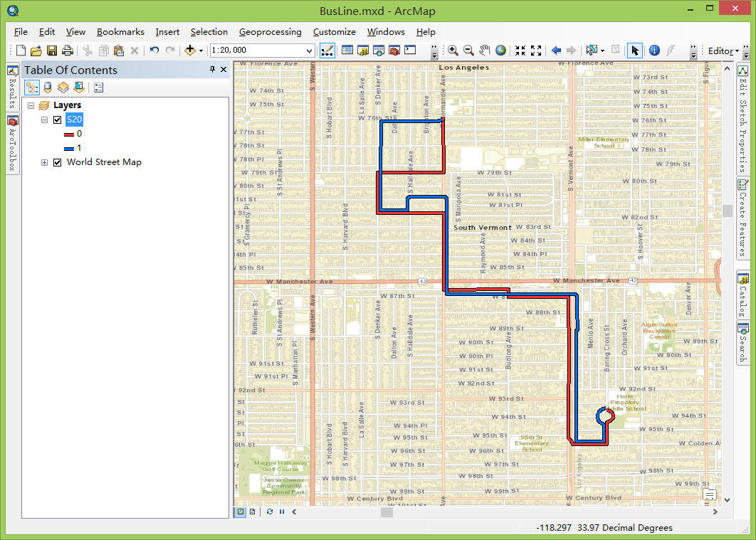This screenshot has height=540, width=756.
Task: Open the Selection menu
Action: 209,32
